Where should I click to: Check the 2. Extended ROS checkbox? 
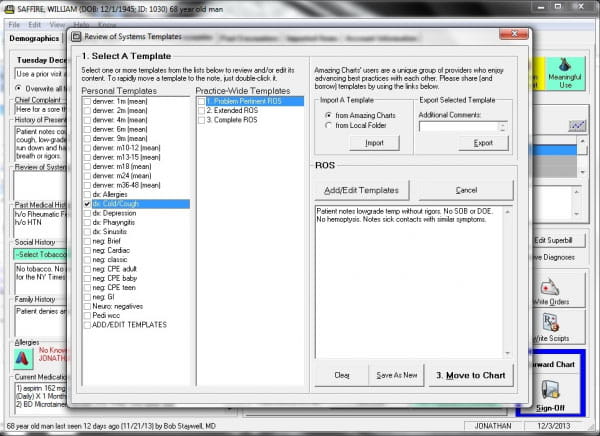[201, 111]
